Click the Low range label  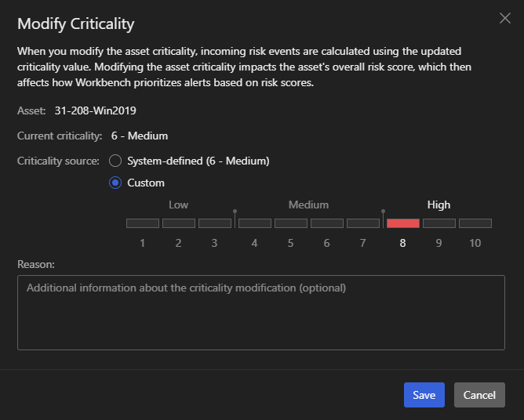(179, 205)
